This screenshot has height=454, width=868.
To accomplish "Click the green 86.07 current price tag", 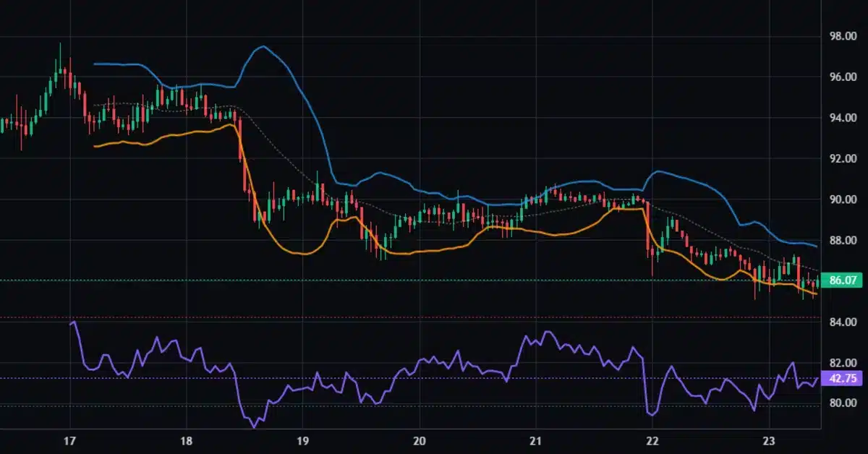I will coord(841,280).
